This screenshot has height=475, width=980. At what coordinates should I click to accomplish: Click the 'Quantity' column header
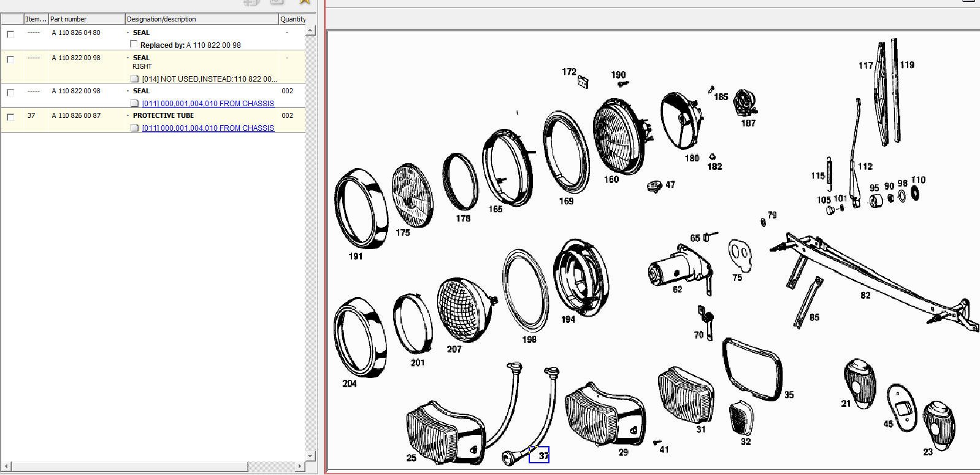click(293, 19)
